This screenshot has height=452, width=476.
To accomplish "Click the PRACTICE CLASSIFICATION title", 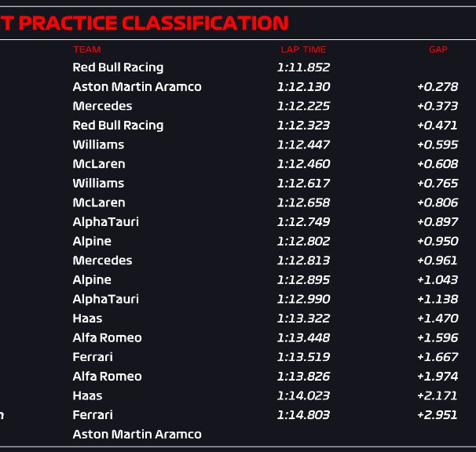I will click(153, 24).
